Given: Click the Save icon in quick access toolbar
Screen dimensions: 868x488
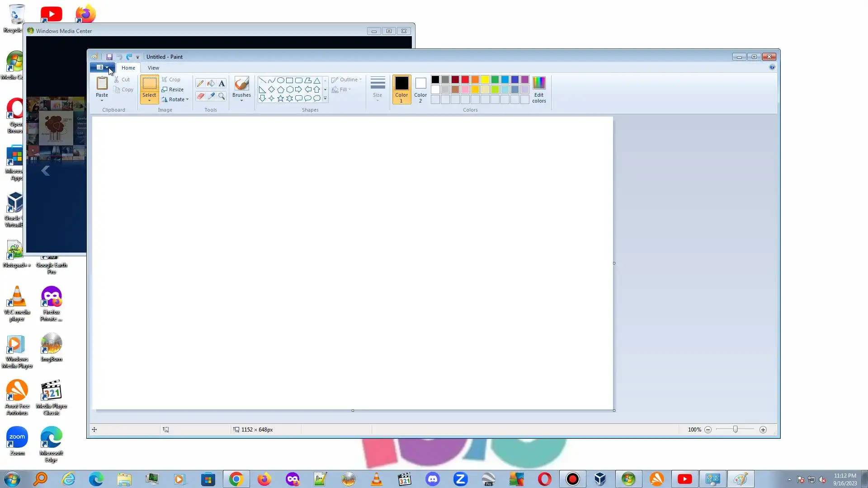Looking at the screenshot, I should click(109, 57).
